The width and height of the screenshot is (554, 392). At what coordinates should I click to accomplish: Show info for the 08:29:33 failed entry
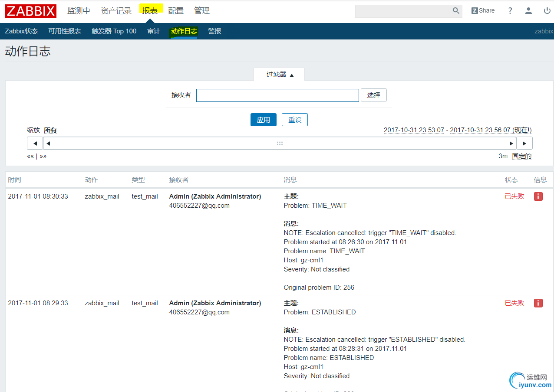click(x=538, y=303)
